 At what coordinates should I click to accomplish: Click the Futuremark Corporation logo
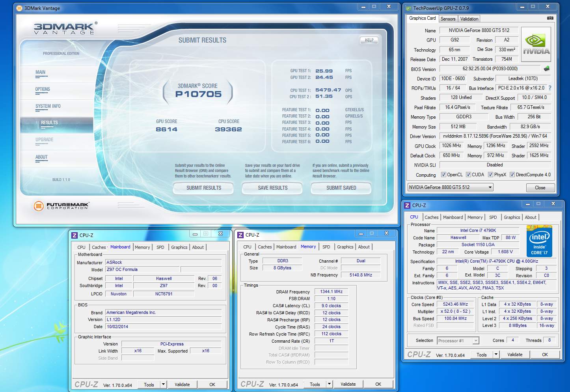61,205
